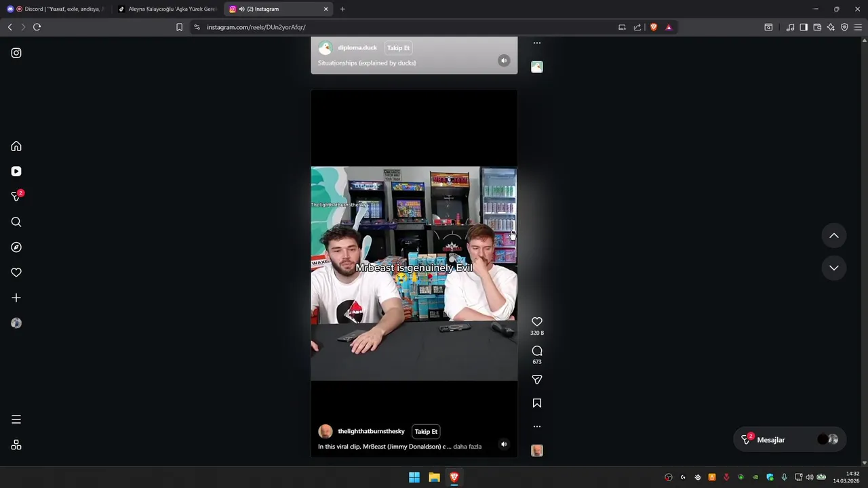Open the Meta apps grid icon
This screenshot has height=488, width=868.
(x=16, y=445)
